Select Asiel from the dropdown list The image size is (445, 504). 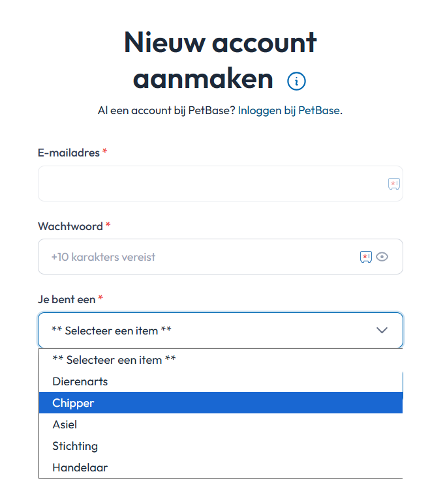65,424
